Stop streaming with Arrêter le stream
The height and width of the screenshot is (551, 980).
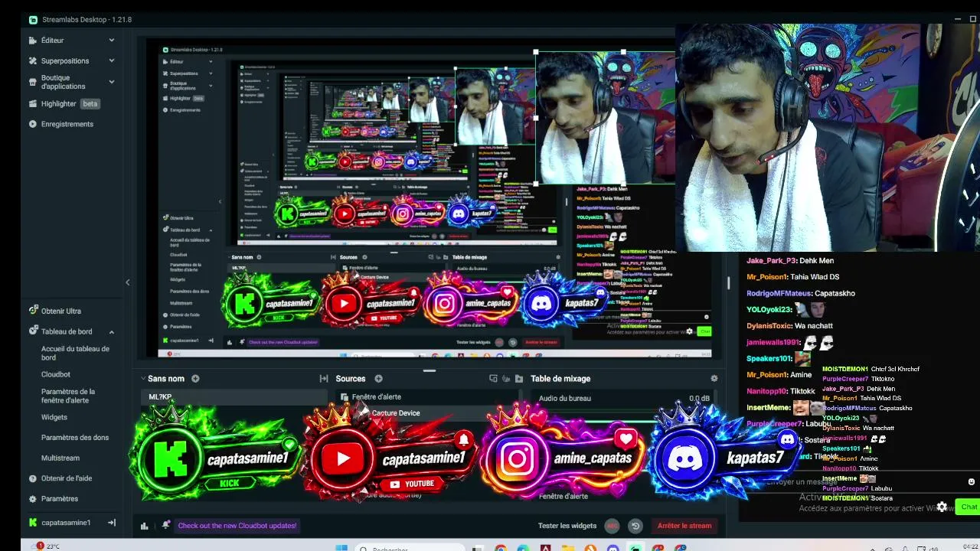[684, 526]
